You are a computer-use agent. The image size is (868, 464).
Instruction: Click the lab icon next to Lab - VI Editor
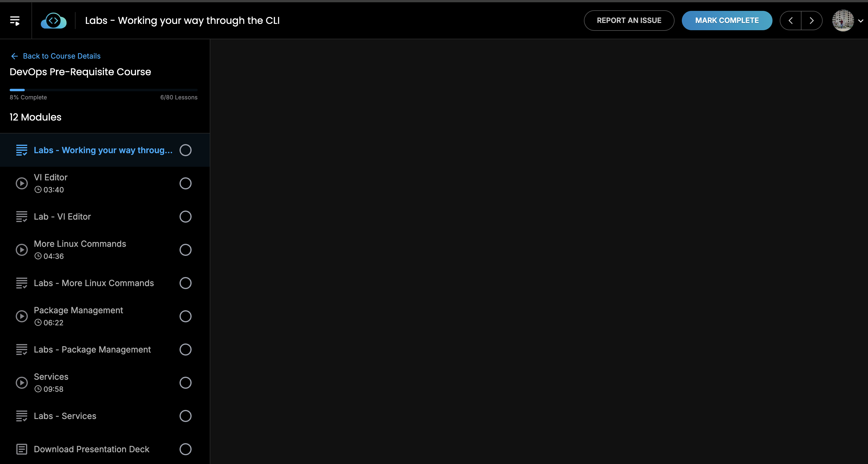pos(21,217)
